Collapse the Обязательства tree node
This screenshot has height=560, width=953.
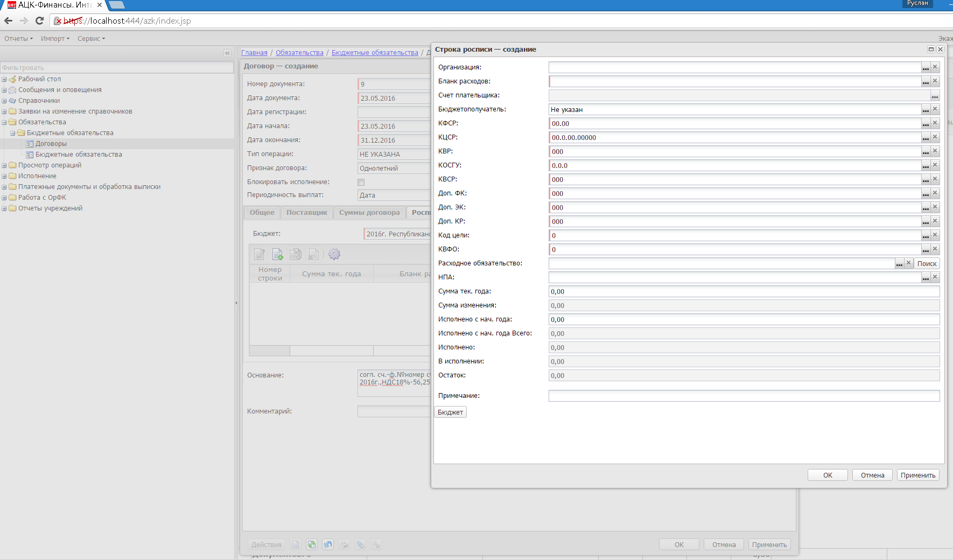tap(4, 122)
